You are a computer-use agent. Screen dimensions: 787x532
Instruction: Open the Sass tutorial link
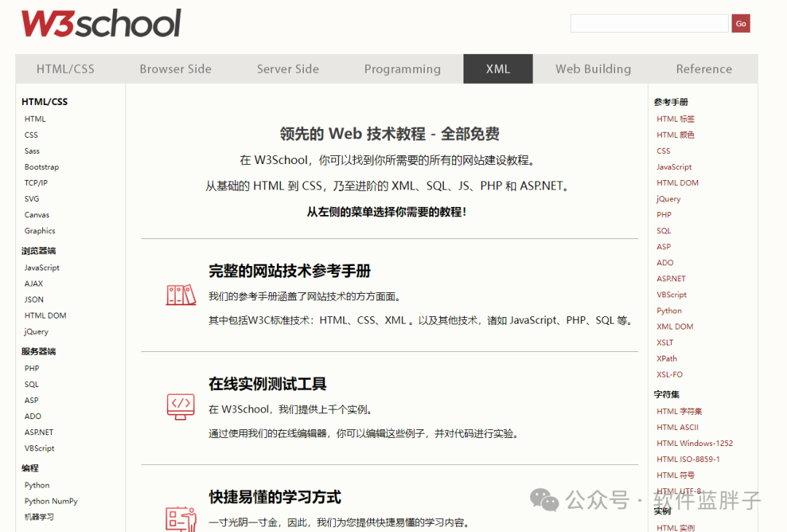(x=32, y=151)
